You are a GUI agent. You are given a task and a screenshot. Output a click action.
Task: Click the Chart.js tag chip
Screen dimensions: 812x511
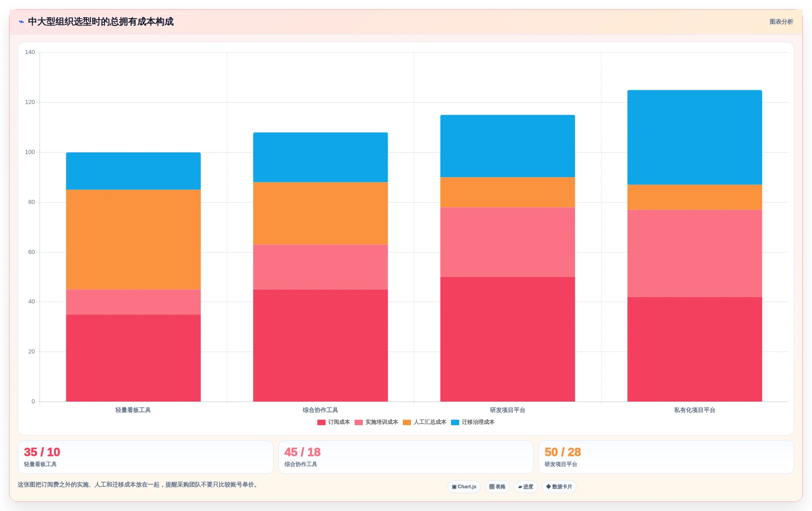(x=464, y=486)
